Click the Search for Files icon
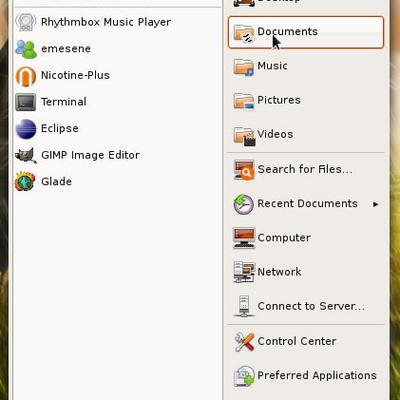 click(244, 170)
